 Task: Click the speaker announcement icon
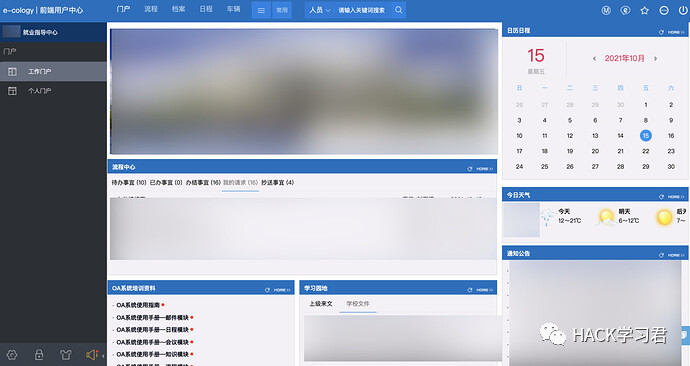(x=92, y=355)
